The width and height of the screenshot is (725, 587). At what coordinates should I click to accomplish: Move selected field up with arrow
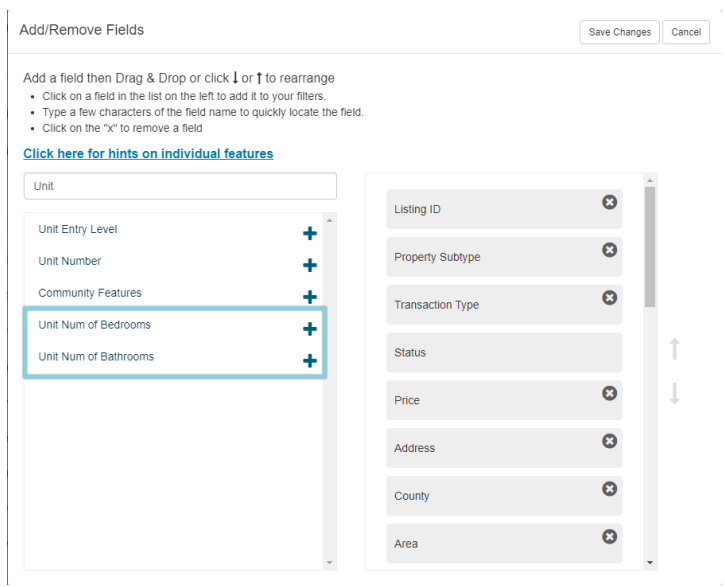pyautogui.click(x=675, y=348)
